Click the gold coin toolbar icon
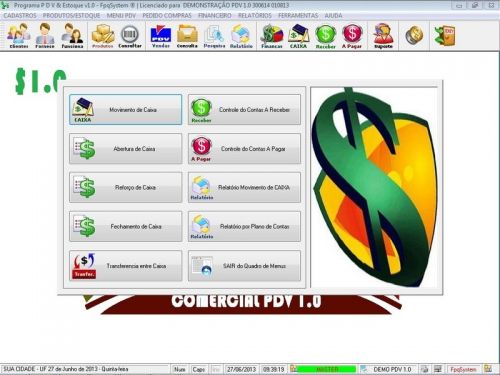The image size is (500, 375). point(414,35)
